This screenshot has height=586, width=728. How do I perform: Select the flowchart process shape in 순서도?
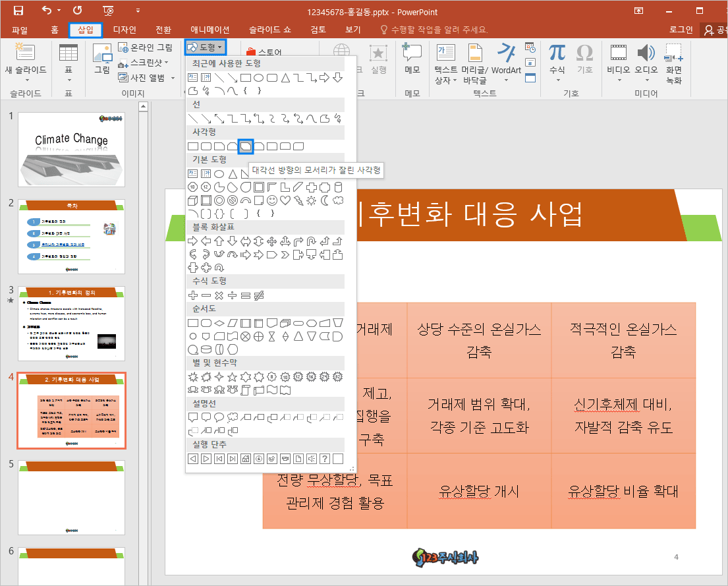click(193, 323)
